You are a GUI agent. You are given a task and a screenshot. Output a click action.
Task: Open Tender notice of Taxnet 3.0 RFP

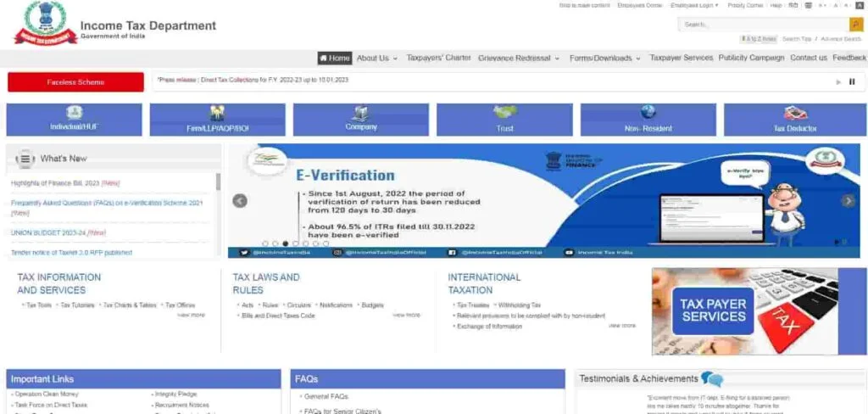[71, 253]
